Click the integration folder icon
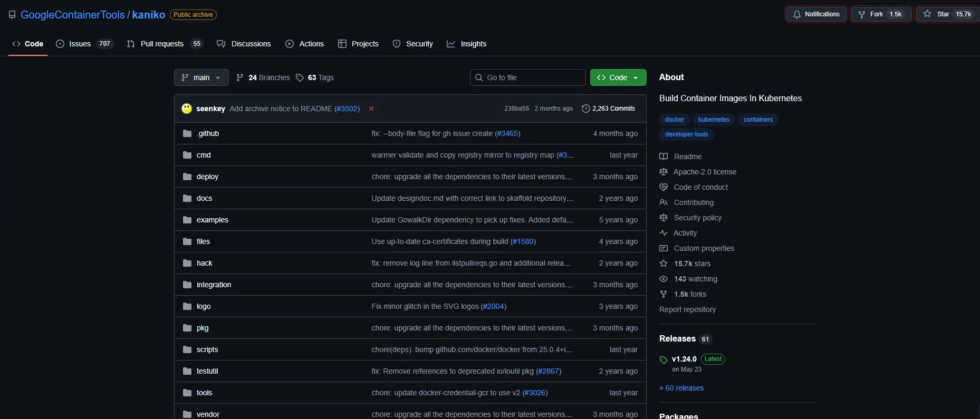The width and height of the screenshot is (980, 419). coord(187,285)
